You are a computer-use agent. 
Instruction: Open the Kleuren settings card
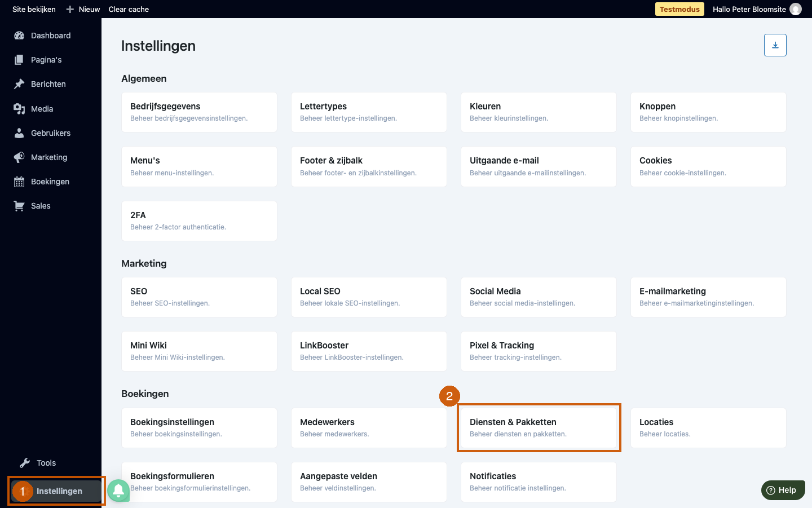pos(539,112)
